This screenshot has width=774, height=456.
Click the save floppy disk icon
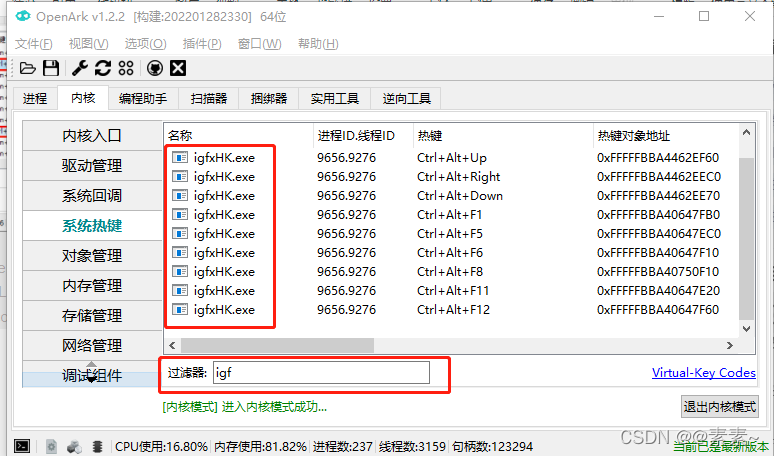51,68
